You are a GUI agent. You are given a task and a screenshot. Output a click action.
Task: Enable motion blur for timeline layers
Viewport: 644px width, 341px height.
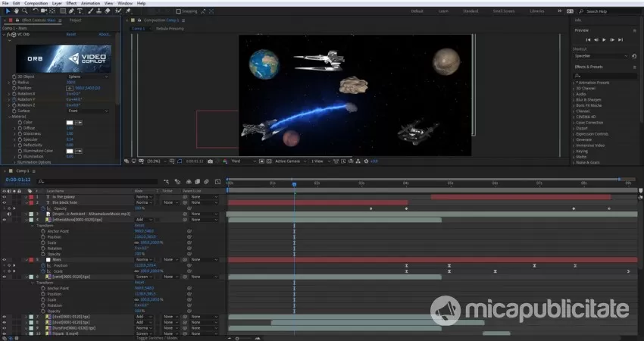(207, 182)
